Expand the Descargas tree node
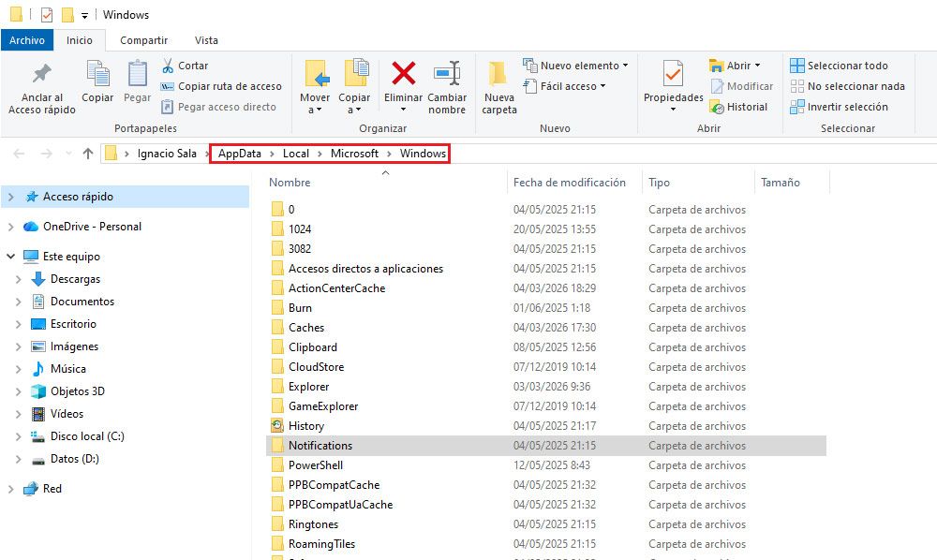The width and height of the screenshot is (937, 560). [19, 279]
